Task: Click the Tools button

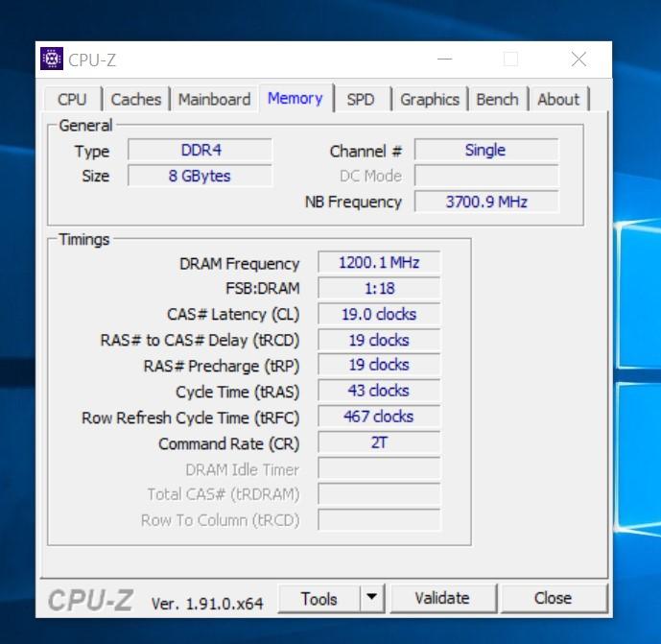Action: point(319,599)
